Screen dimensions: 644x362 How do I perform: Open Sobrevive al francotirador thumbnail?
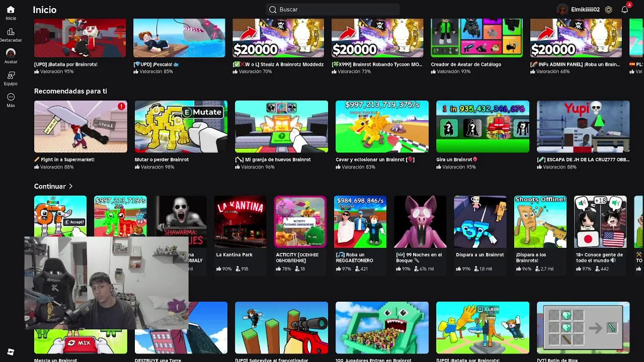point(281,328)
